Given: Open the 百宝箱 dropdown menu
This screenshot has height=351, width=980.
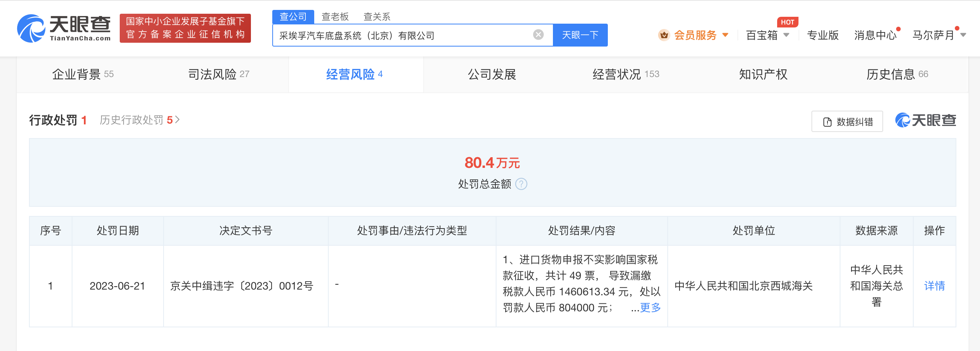Looking at the screenshot, I should [766, 35].
